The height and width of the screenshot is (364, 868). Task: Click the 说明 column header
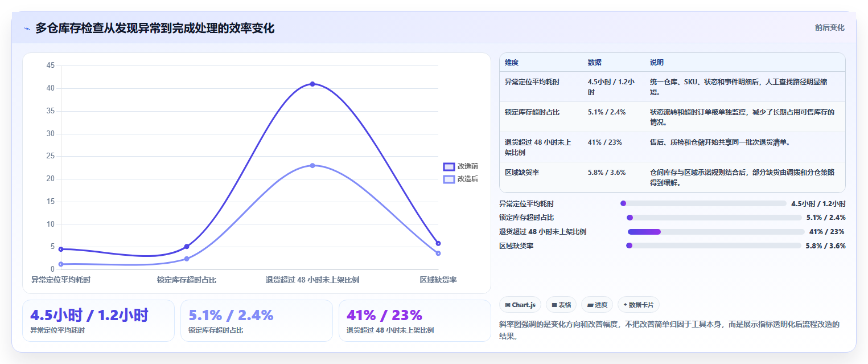tap(657, 63)
